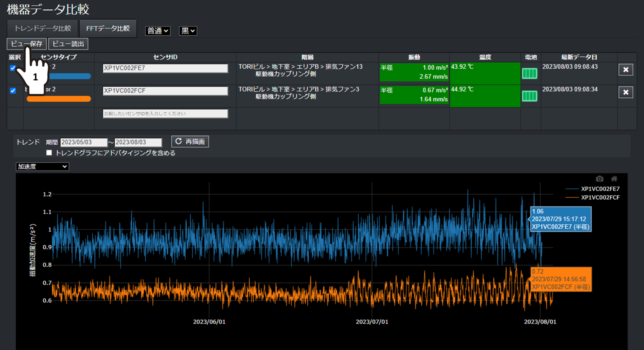Viewport: 644px width, 350px height.
Task: Click timestamp 2023/08/03 09:08:34
Action: (x=570, y=89)
